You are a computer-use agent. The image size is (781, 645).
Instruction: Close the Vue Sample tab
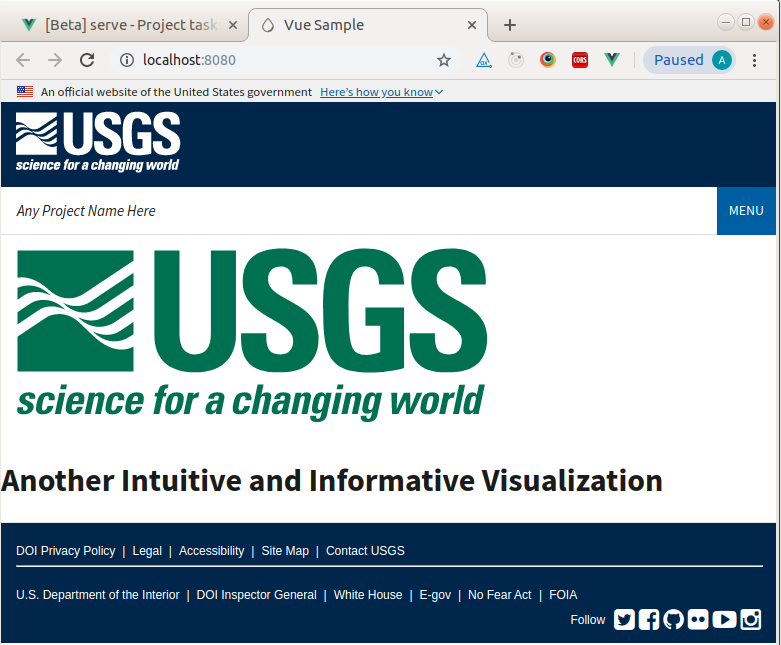(x=472, y=25)
